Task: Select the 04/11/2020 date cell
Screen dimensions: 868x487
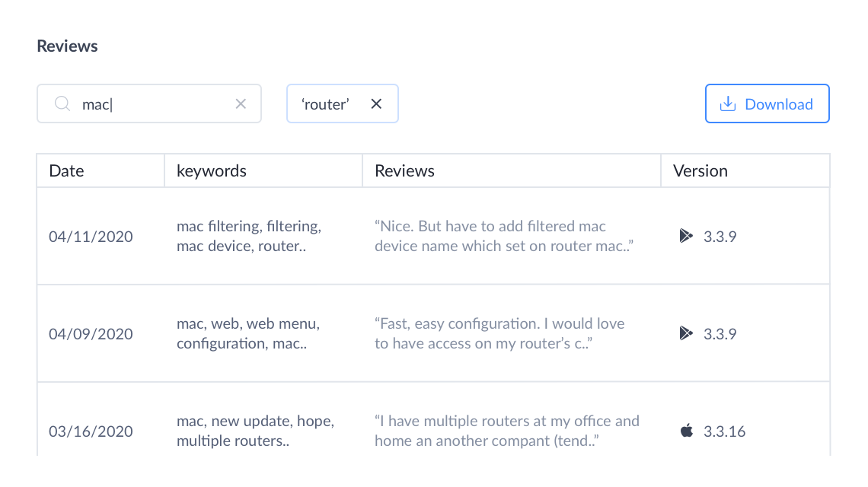Action: pos(91,237)
